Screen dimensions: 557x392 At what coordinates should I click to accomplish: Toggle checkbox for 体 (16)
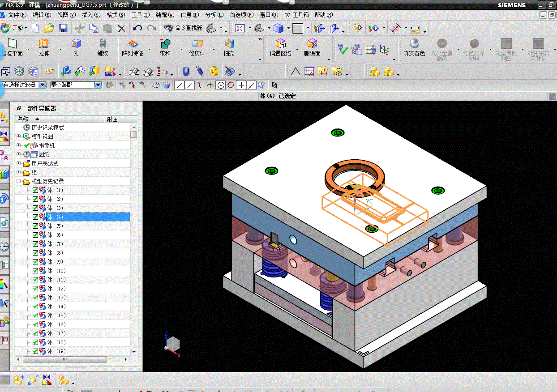pos(35,324)
